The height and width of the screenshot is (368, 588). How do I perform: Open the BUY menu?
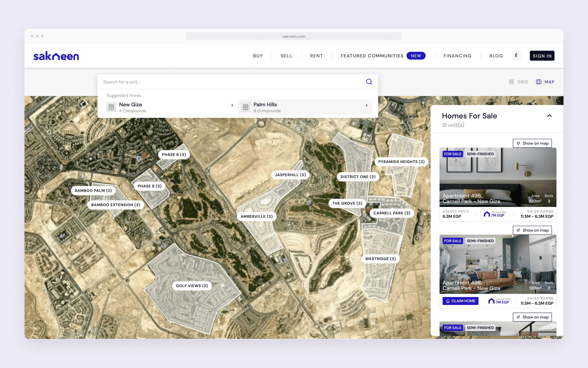(x=258, y=56)
